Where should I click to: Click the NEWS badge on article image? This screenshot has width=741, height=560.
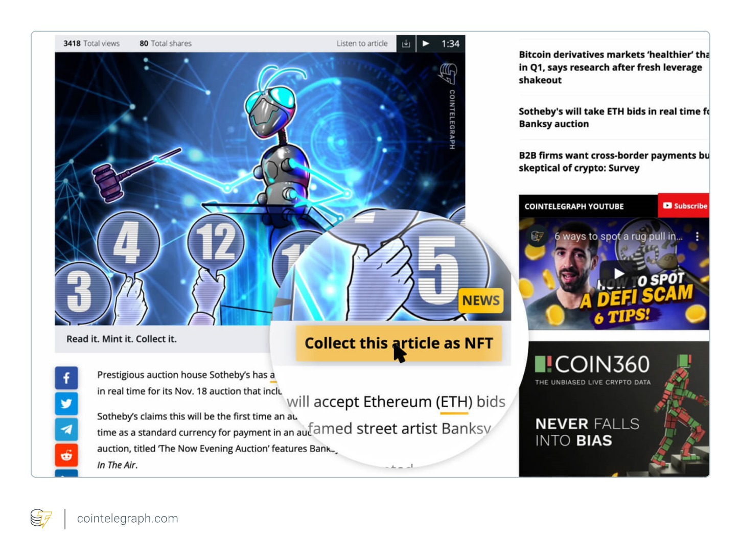click(x=480, y=300)
